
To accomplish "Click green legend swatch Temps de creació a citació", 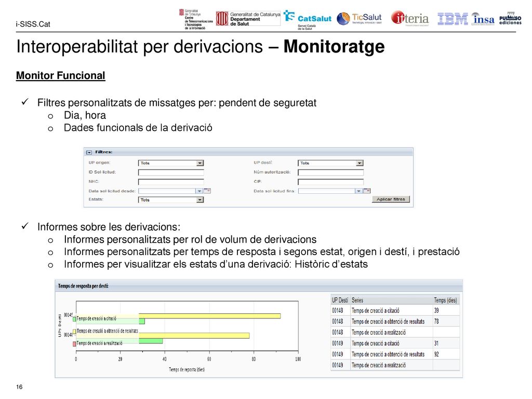I will (x=75, y=320).
